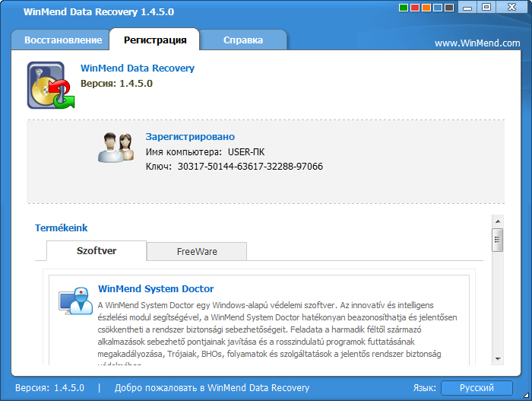Click the WinMend System Doctor icon
The height and width of the screenshot is (401, 532).
75,303
